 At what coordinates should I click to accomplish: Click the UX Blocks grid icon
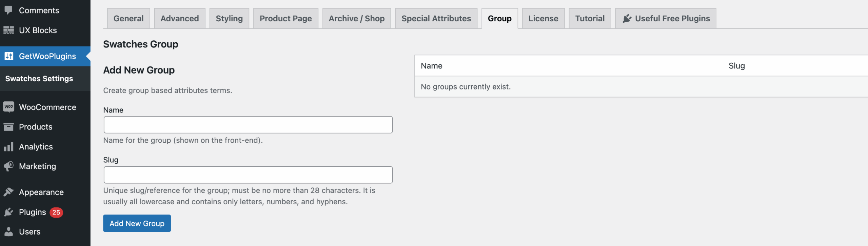(x=8, y=30)
